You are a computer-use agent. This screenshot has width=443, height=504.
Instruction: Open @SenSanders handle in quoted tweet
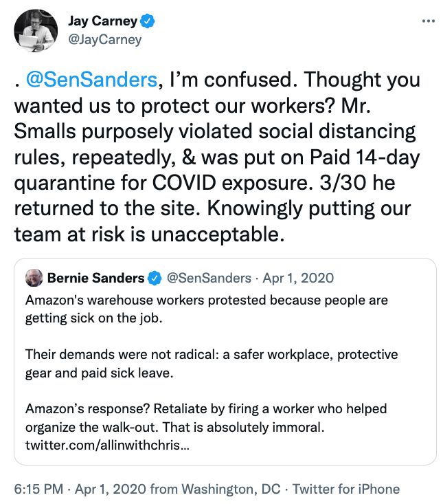tap(210, 278)
